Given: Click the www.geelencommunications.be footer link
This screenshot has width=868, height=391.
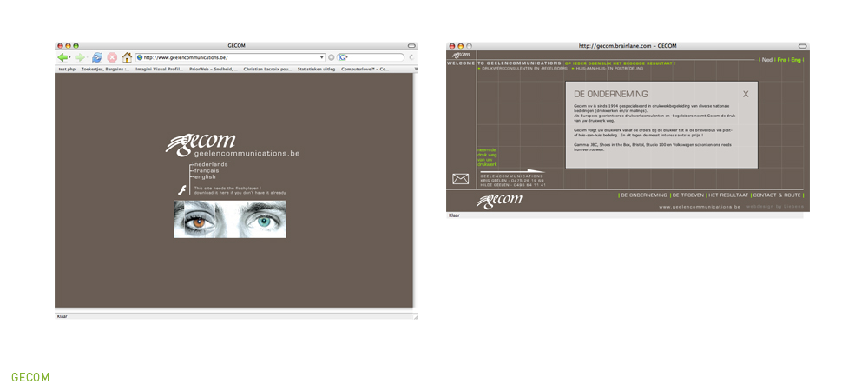Looking at the screenshot, I should (x=700, y=207).
